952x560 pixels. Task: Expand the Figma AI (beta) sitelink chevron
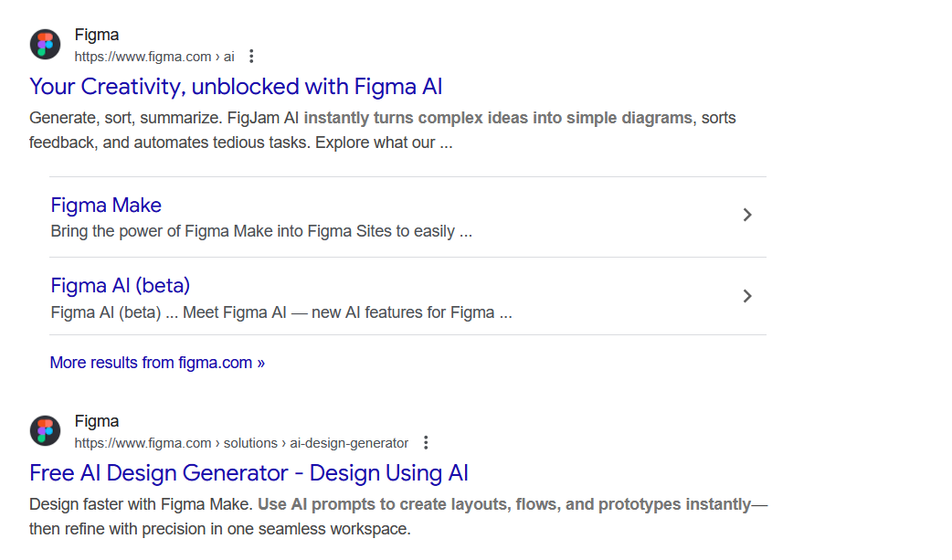click(747, 296)
